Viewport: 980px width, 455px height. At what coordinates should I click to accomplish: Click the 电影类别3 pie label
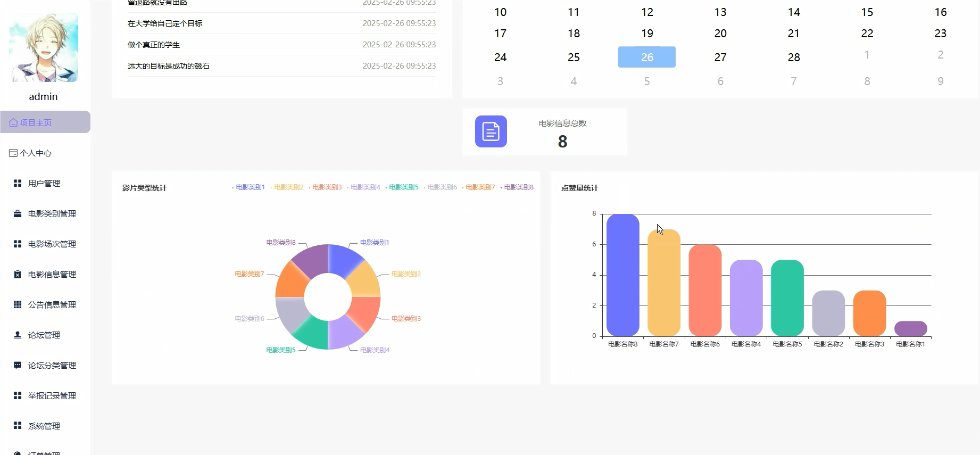coord(406,319)
